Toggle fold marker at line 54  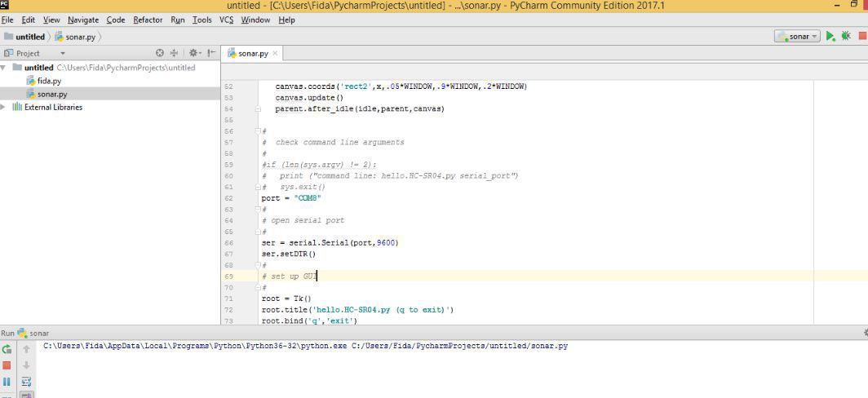coord(258,109)
